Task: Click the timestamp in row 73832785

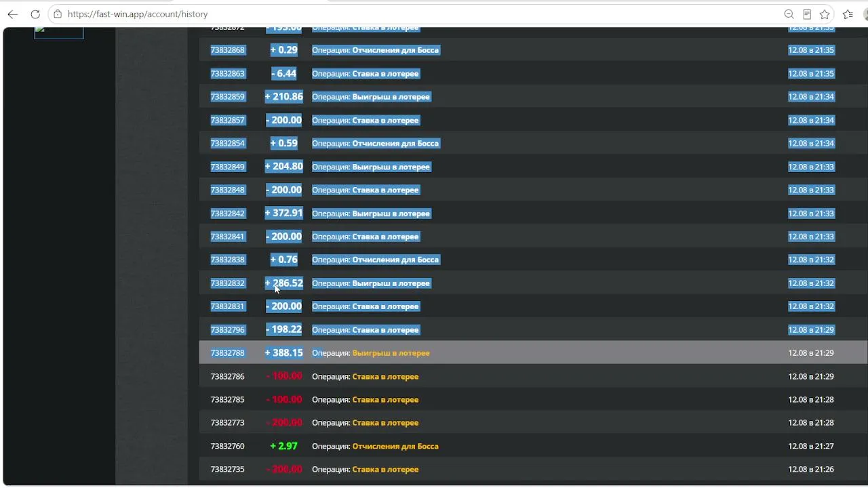Action: (x=811, y=400)
